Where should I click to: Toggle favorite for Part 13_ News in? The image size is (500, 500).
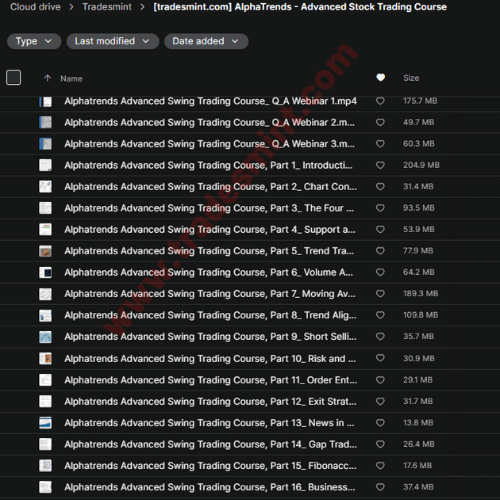coord(380,423)
